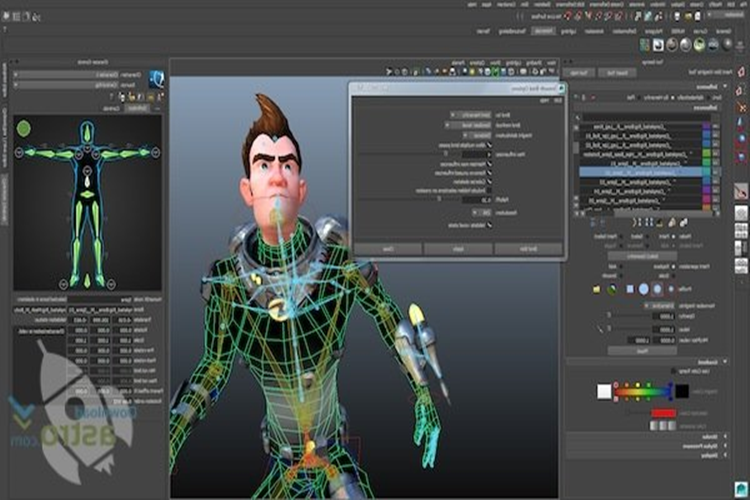Click the rainbow gradient color ramp

coord(644,392)
